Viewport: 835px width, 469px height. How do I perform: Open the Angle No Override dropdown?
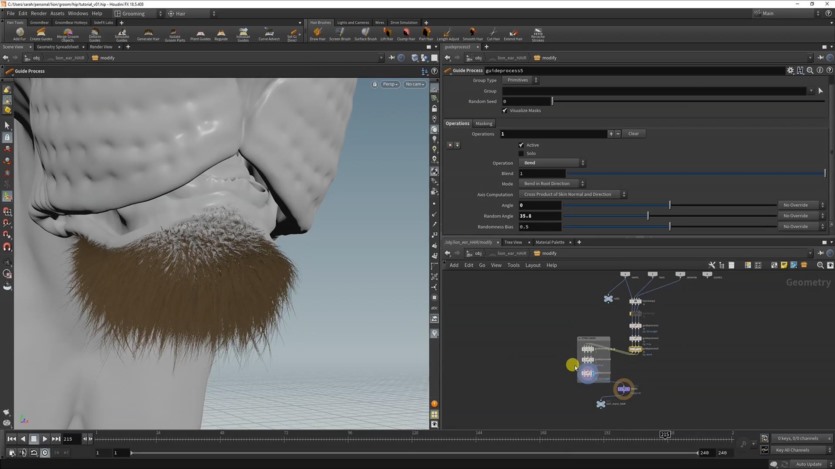pyautogui.click(x=801, y=205)
